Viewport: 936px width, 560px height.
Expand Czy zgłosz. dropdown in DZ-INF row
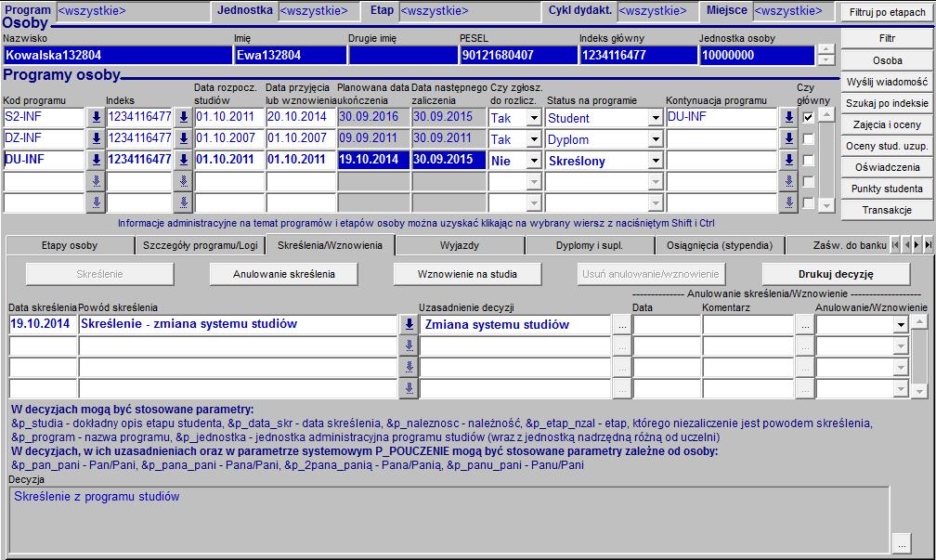tap(534, 139)
